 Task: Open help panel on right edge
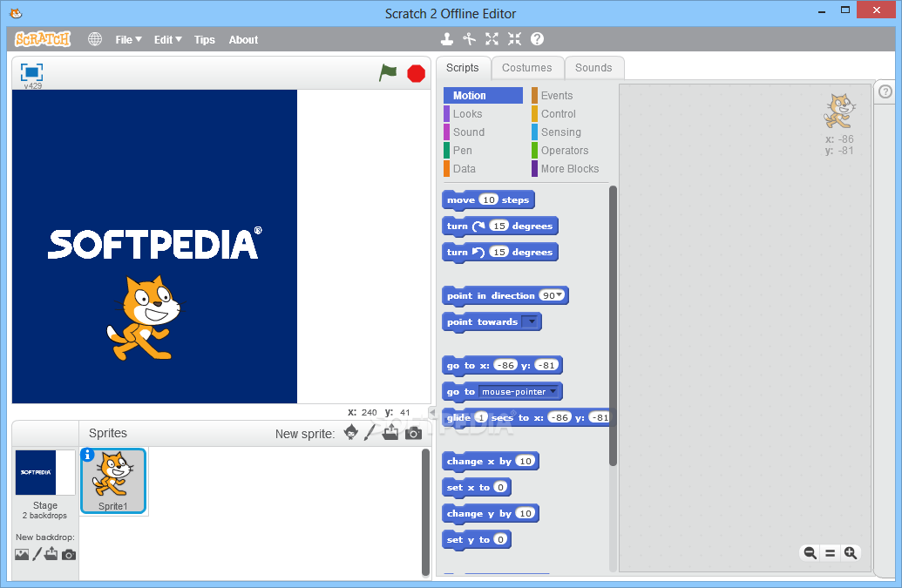click(885, 91)
